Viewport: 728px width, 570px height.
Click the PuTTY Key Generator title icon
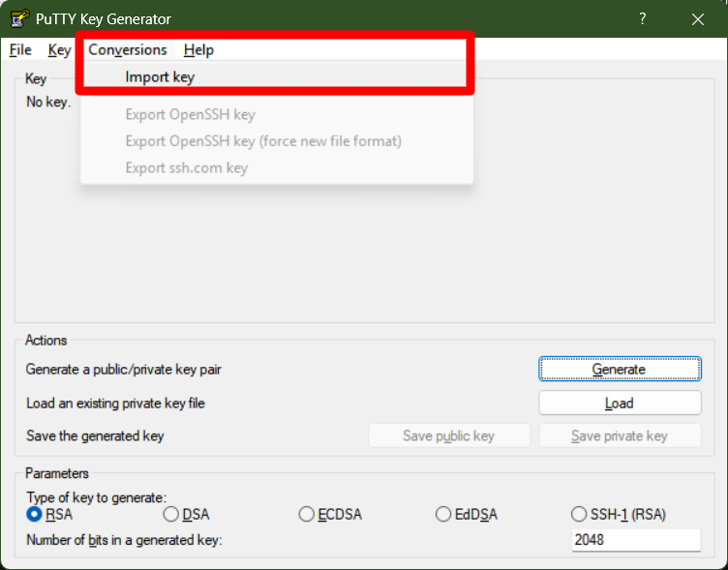[x=20, y=19]
